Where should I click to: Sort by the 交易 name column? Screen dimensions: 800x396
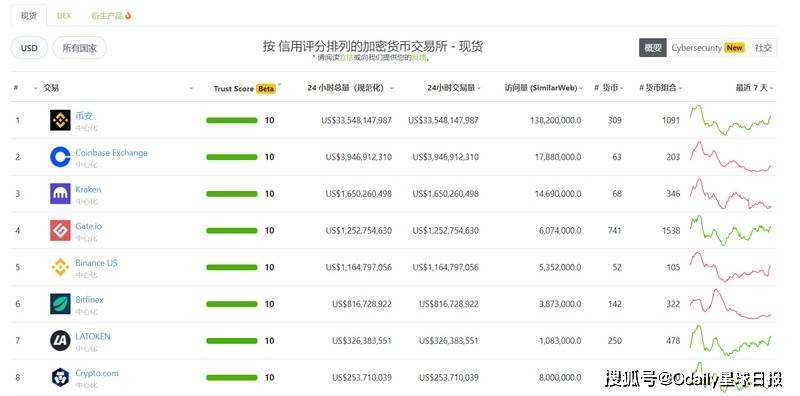[51, 88]
